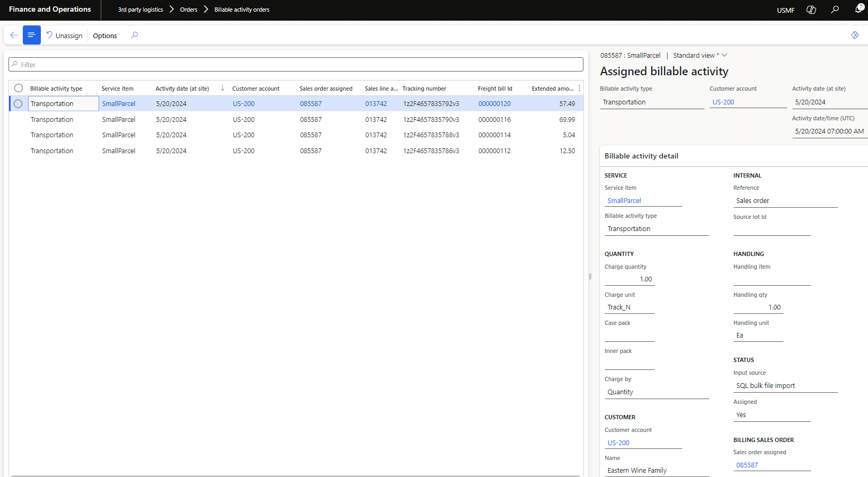Open Freight bill Id column header
868x477 pixels.
click(495, 89)
